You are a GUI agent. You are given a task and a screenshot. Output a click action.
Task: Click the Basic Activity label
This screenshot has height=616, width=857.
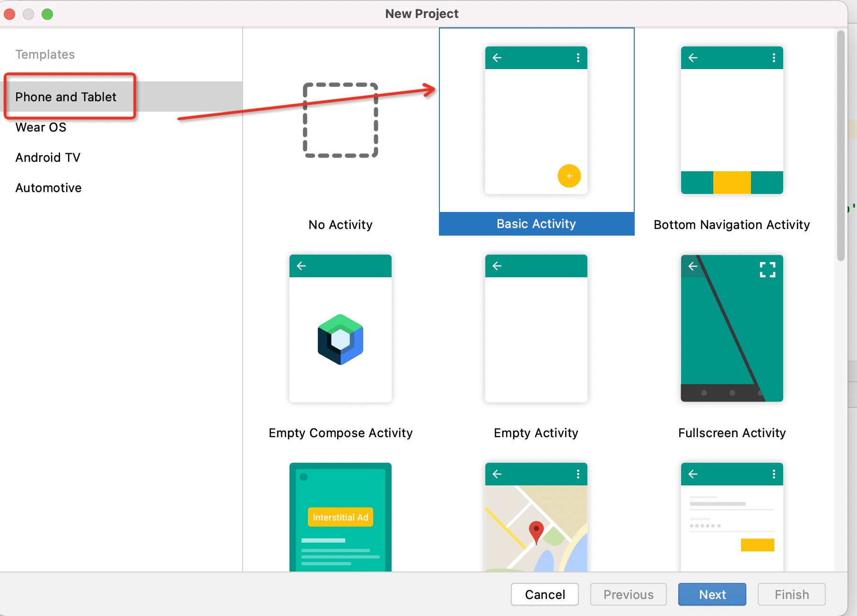[x=536, y=224]
